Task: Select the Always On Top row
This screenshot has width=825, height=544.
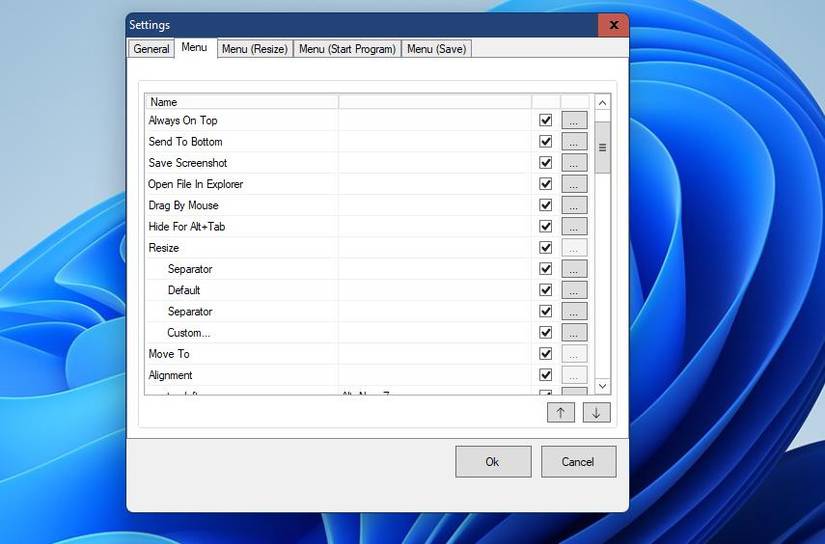Action: click(366, 120)
